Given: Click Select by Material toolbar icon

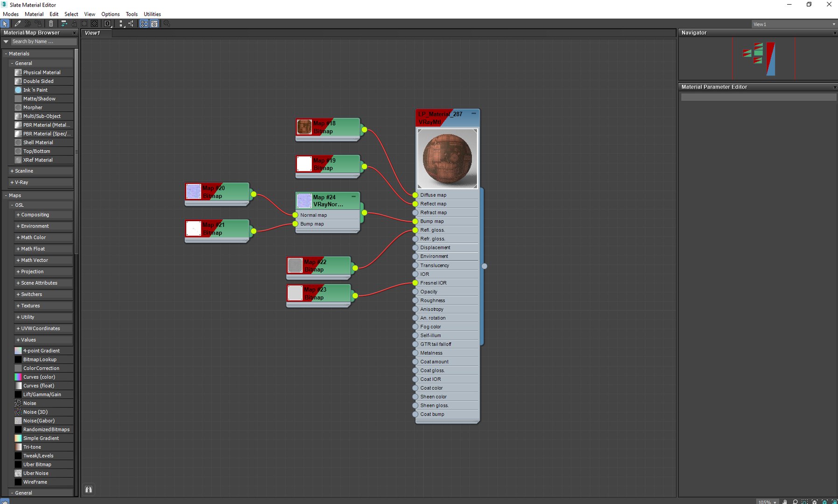Looking at the screenshot, I should click(167, 23).
